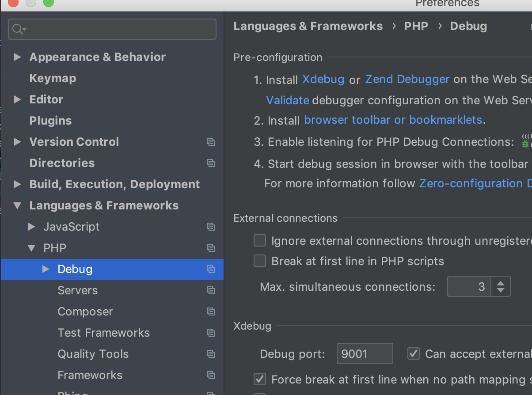Click the project-level icon beside Quality Tools
Viewport: 532px width, 395px height.
pos(211,354)
